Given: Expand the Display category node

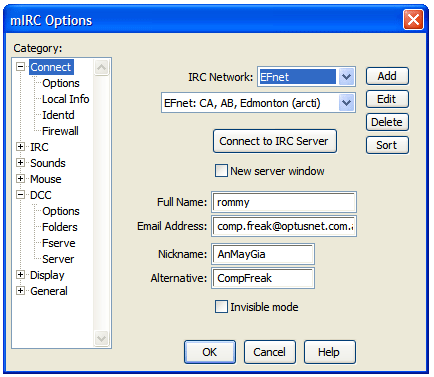Looking at the screenshot, I should click(x=20, y=275).
